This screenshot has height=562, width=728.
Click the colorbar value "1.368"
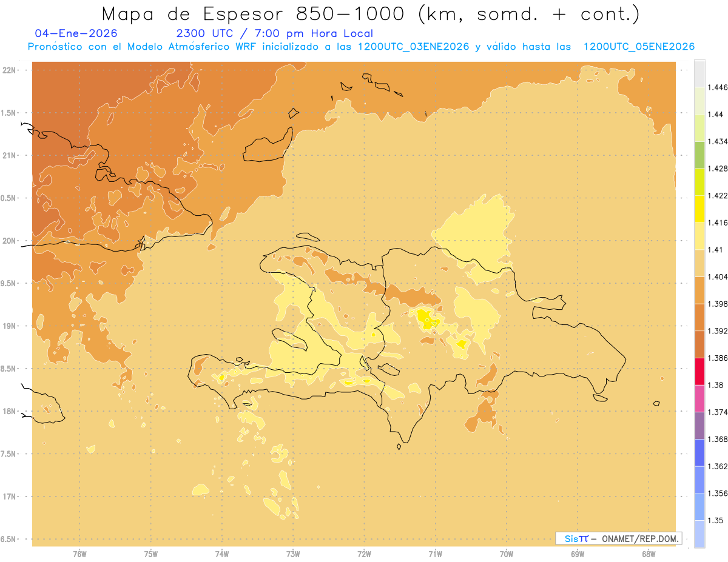(718, 439)
